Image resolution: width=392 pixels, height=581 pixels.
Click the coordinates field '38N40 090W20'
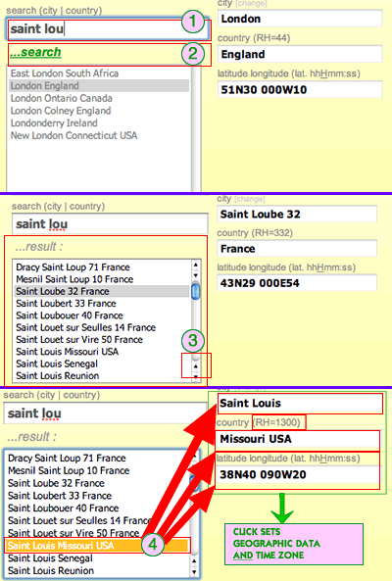[x=298, y=474]
